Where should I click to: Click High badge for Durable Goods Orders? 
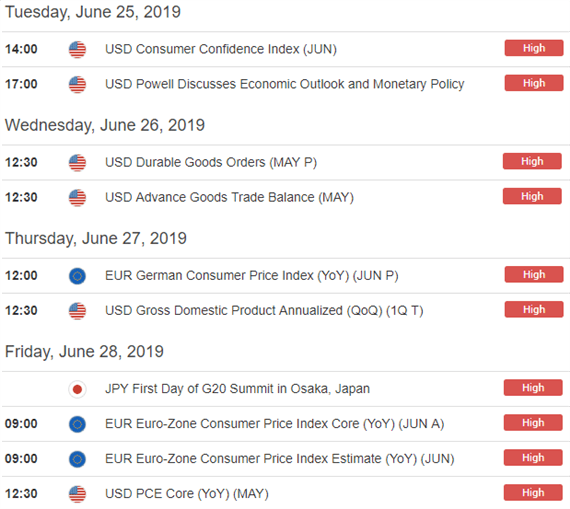click(532, 161)
